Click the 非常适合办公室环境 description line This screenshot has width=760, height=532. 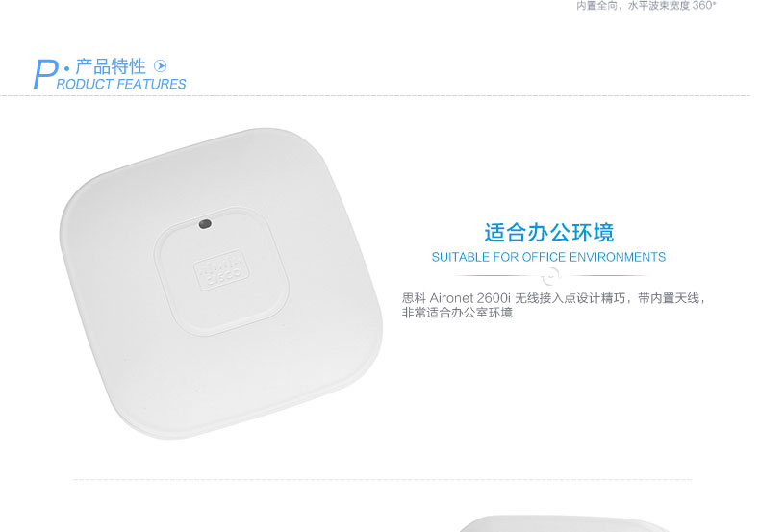click(x=457, y=313)
